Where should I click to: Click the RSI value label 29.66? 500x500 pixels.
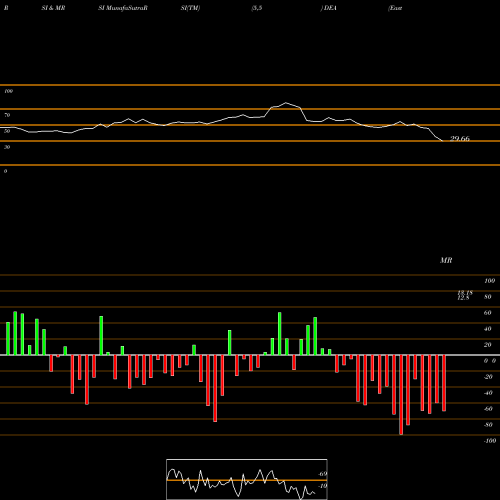pyautogui.click(x=460, y=139)
